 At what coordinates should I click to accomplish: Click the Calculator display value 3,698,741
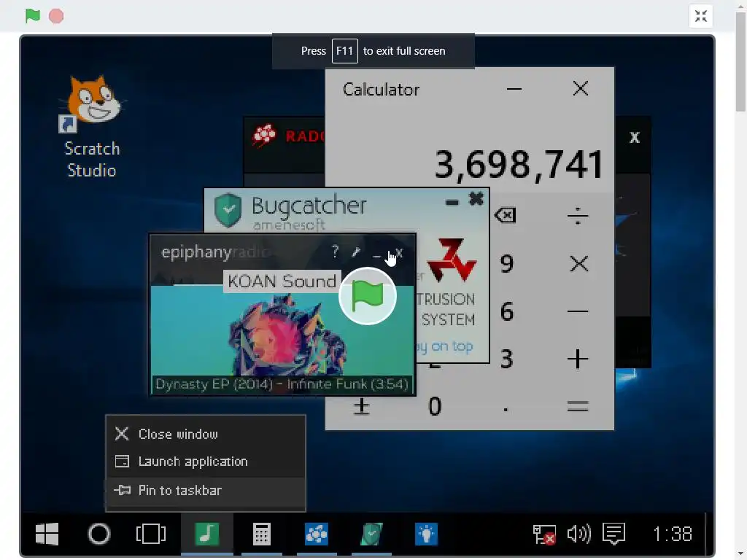[x=519, y=165]
